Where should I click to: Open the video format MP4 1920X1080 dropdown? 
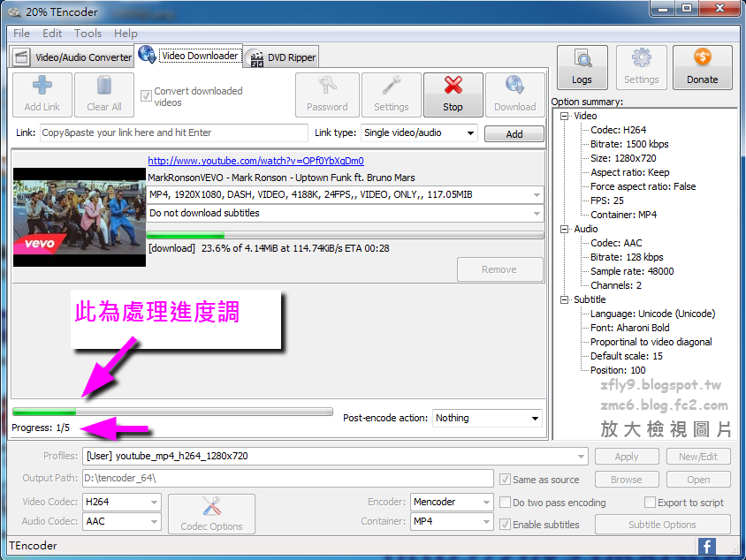[346, 194]
